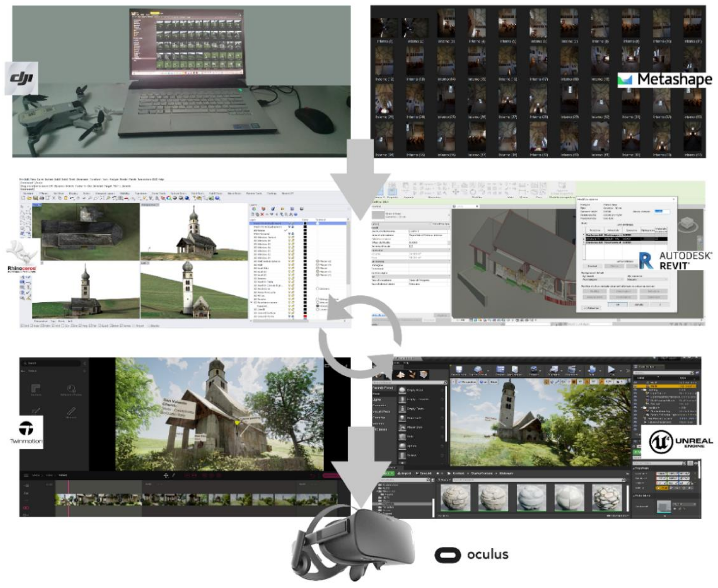Toggle visibility eye of highlighted Unreal outliner row
The image size is (718, 588).
tap(635, 386)
